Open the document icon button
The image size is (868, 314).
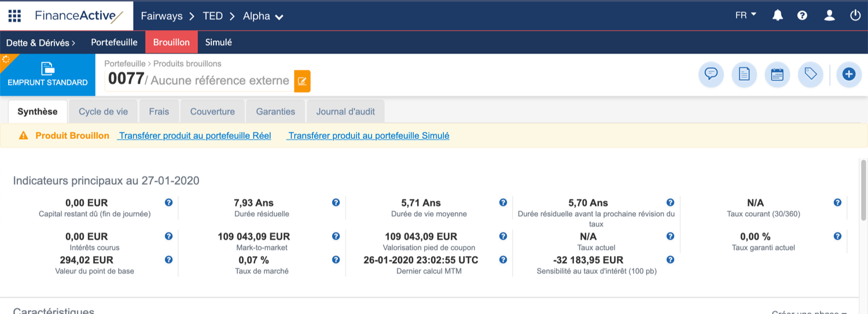(x=744, y=75)
